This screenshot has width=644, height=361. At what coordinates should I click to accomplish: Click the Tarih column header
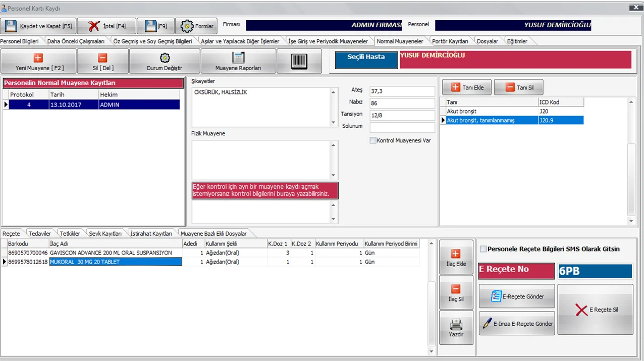pyautogui.click(x=74, y=94)
